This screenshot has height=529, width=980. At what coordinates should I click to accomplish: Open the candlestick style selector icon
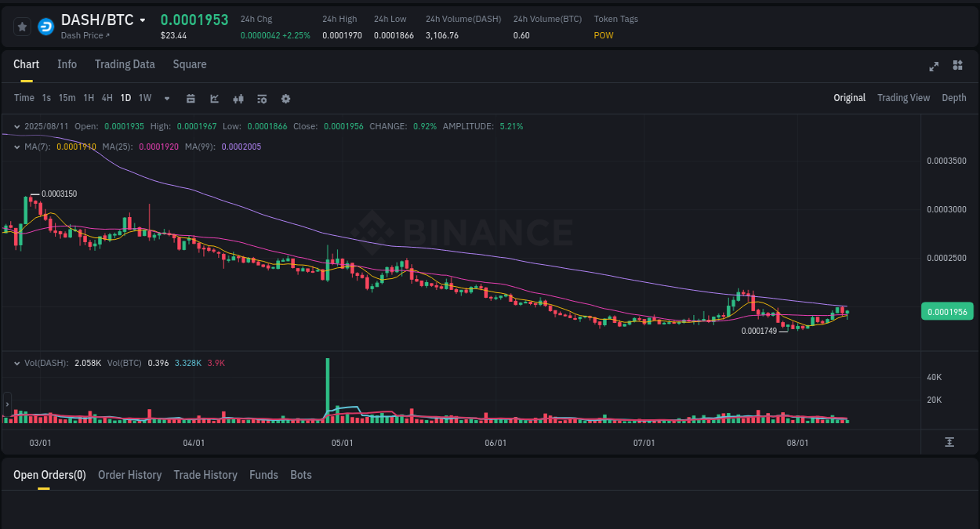(x=238, y=98)
